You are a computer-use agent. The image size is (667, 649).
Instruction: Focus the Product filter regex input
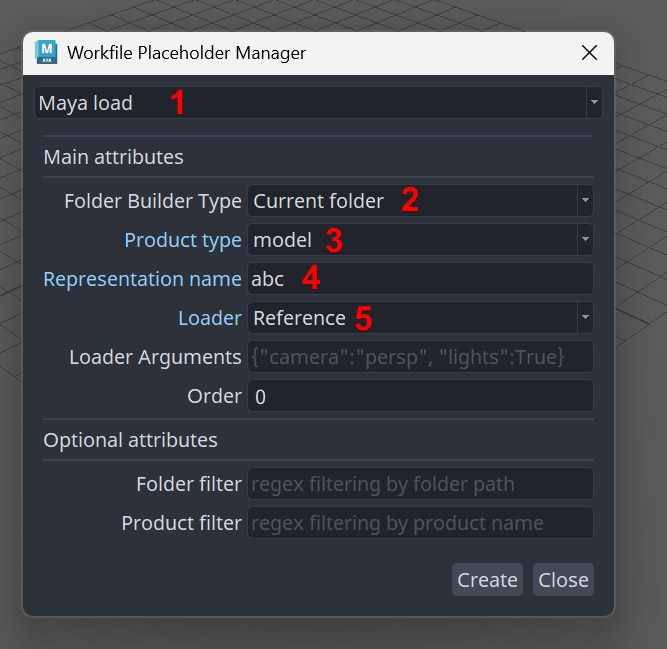420,523
